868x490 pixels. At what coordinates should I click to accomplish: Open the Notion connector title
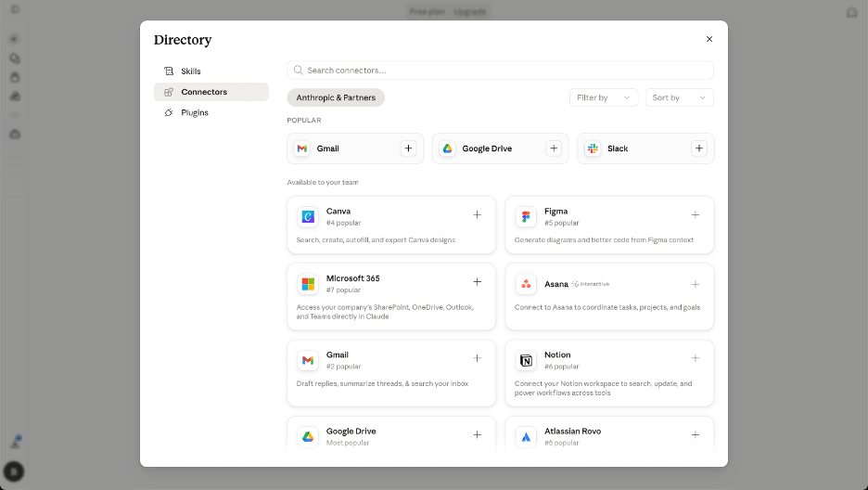tap(557, 355)
